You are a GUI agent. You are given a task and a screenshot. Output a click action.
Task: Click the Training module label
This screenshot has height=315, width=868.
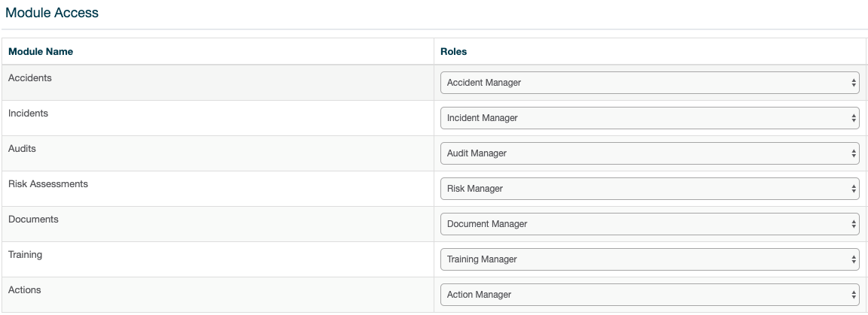click(25, 255)
